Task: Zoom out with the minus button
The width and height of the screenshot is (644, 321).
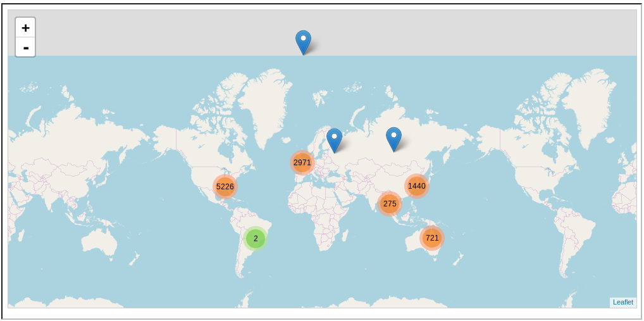Action: click(25, 47)
